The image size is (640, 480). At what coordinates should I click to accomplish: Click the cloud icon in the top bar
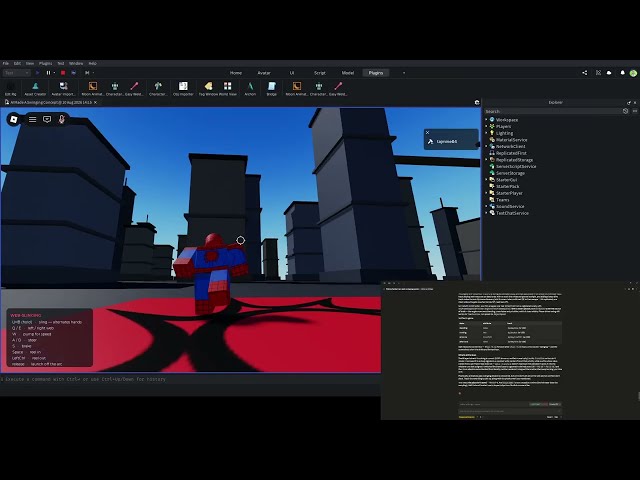(609, 73)
